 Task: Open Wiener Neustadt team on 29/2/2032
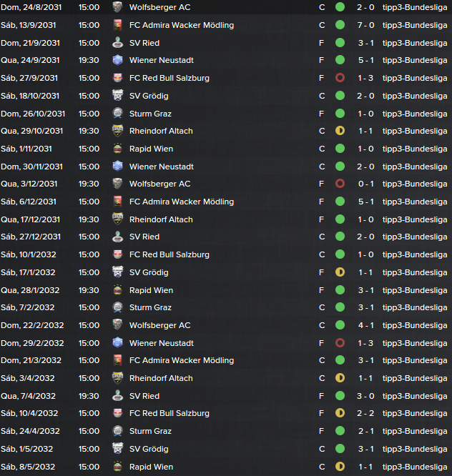click(162, 343)
